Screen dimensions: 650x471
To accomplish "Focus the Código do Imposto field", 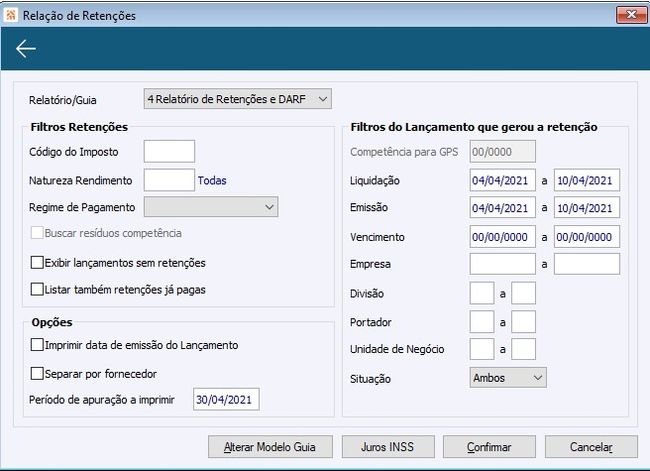I will [x=169, y=151].
